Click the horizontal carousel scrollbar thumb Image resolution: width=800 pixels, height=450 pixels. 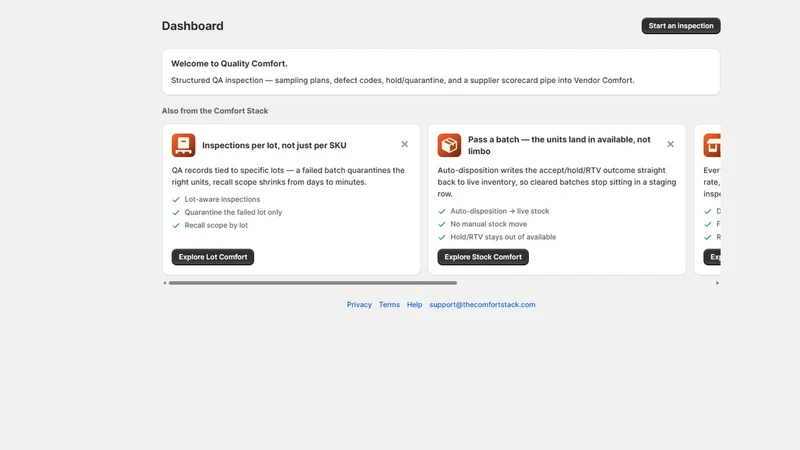[x=313, y=283]
